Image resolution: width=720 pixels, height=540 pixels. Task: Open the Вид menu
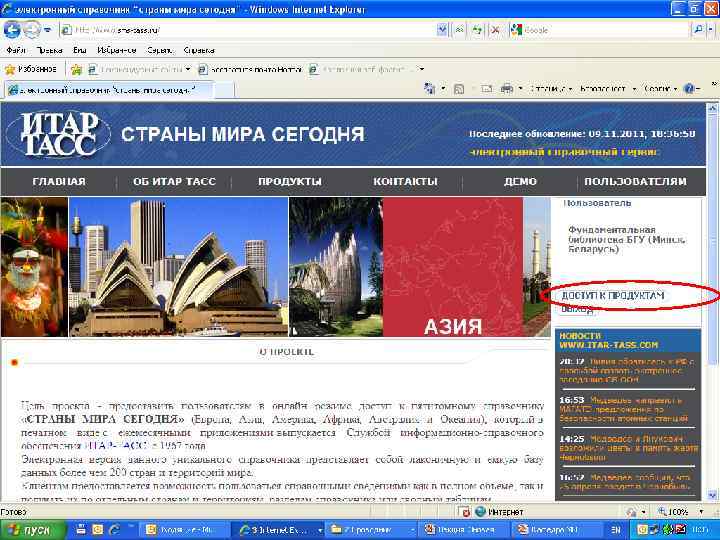[x=79, y=51]
